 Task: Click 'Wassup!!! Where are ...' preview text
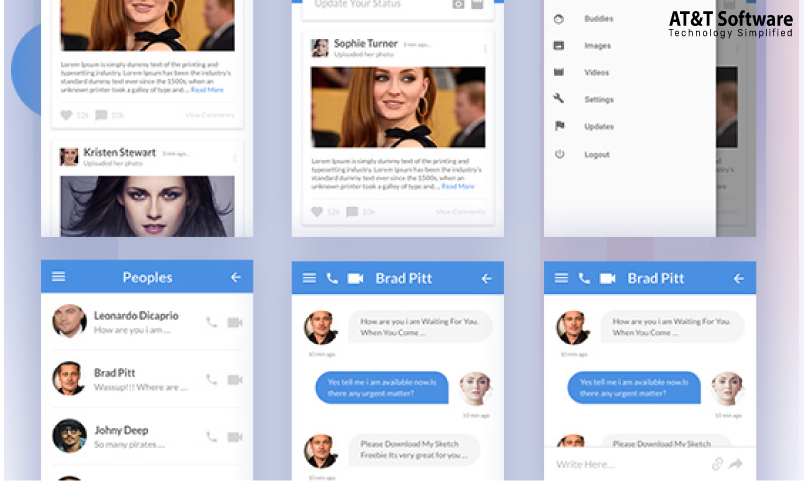140,387
